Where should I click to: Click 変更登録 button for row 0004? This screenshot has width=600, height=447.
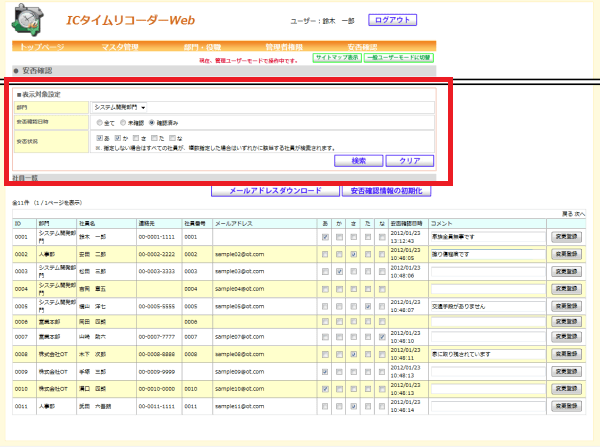point(566,289)
